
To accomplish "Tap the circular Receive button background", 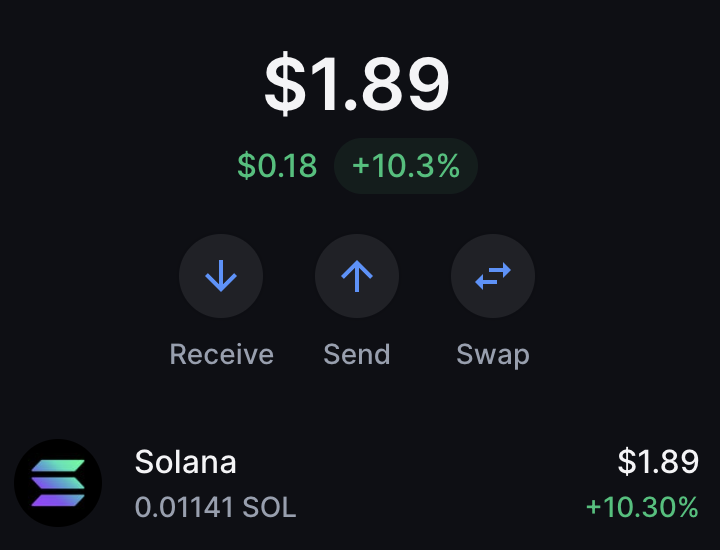I will [221, 276].
